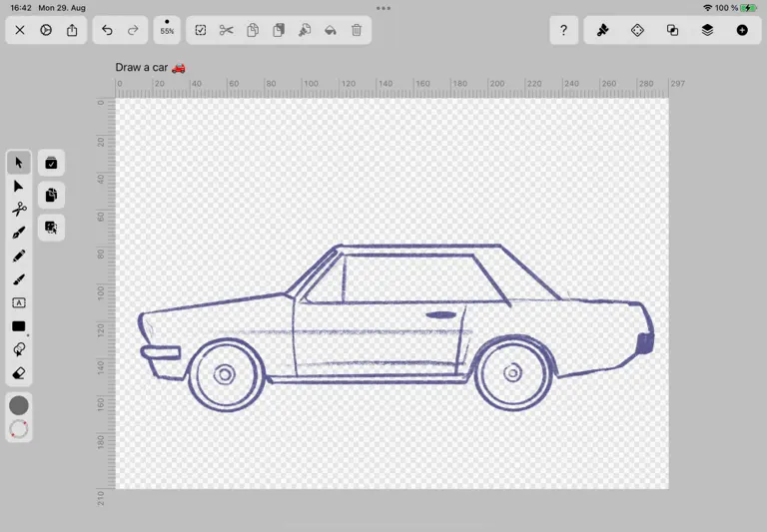Cut selection with top toolbar scissors

226,30
